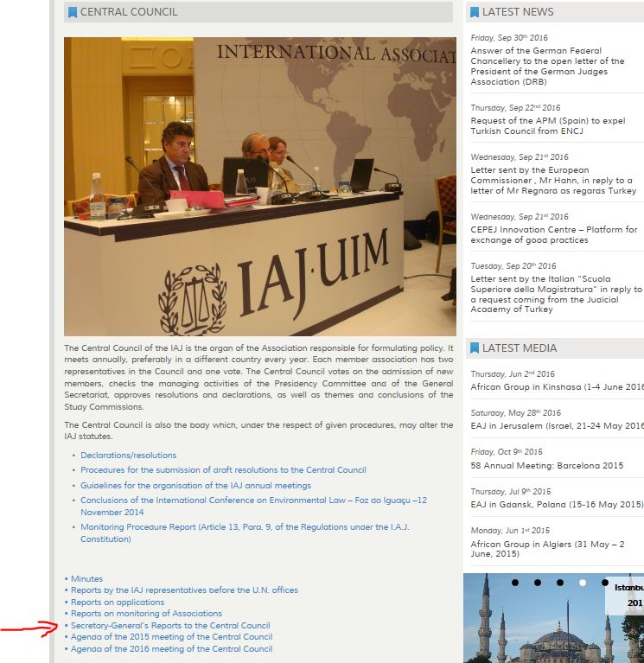Open African Group in Kinshasa media item

(x=558, y=387)
